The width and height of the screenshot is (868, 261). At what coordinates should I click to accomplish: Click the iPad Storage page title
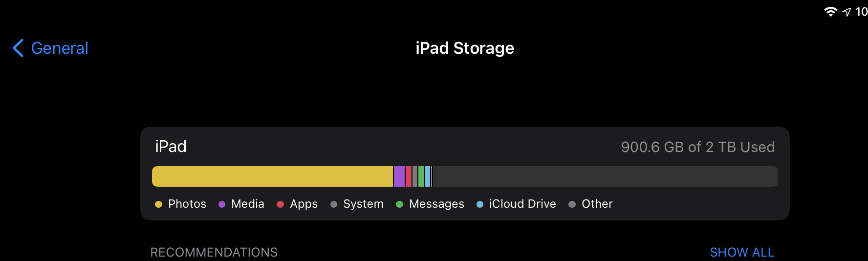(x=465, y=48)
